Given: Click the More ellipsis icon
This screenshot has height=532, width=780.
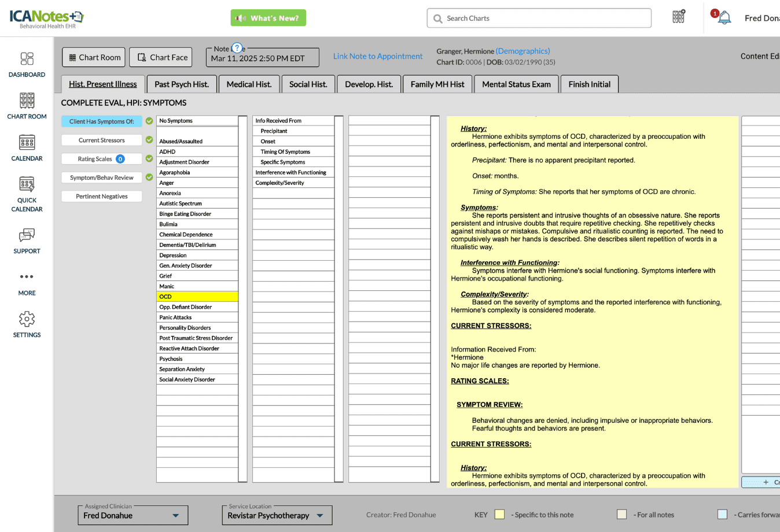Looking at the screenshot, I should click(27, 277).
